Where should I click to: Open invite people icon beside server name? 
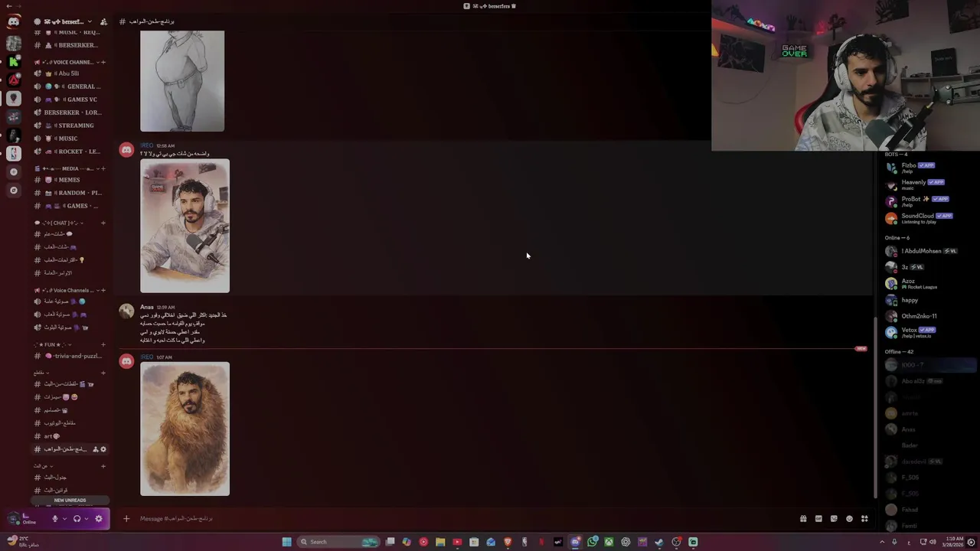104,21
